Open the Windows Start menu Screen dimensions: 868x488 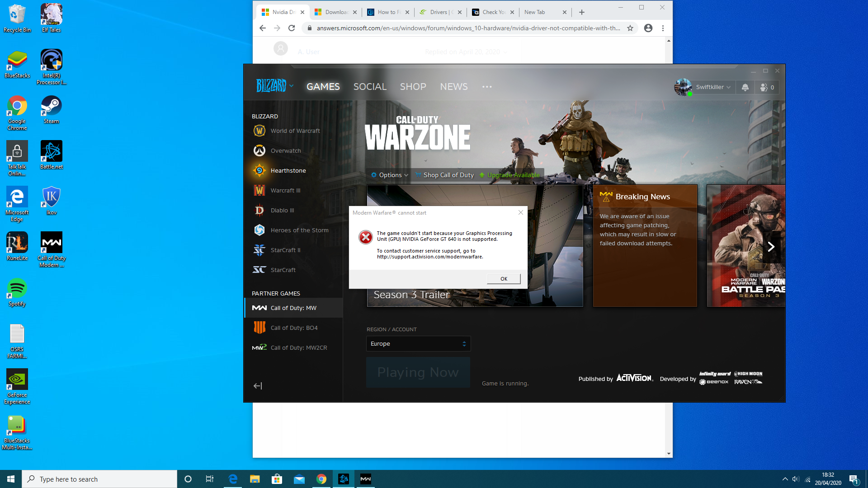click(11, 479)
